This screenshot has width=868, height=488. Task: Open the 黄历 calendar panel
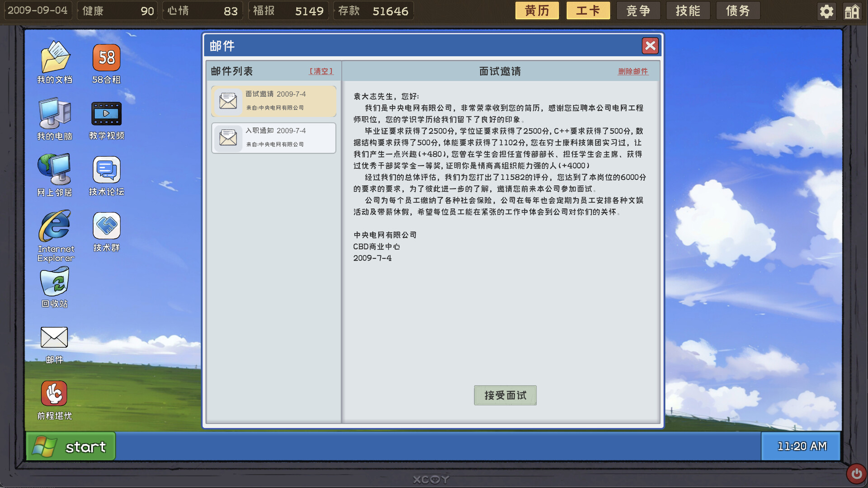point(537,10)
